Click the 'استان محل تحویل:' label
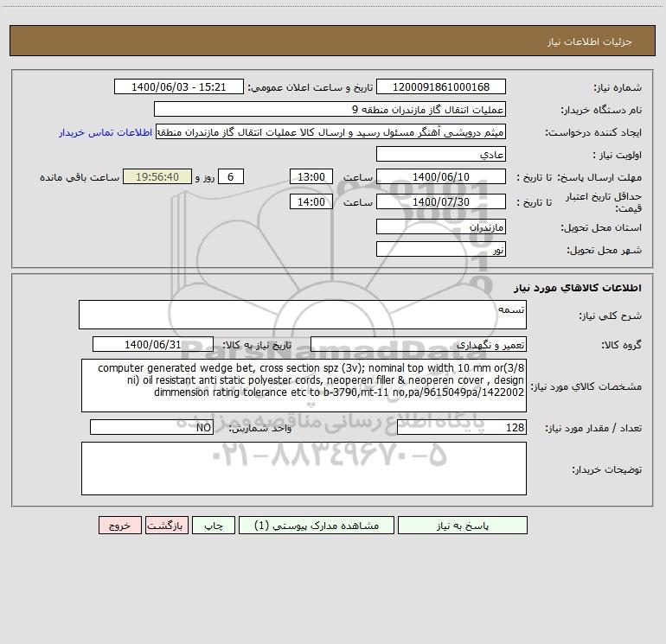This screenshot has width=666, height=644. [x=601, y=227]
